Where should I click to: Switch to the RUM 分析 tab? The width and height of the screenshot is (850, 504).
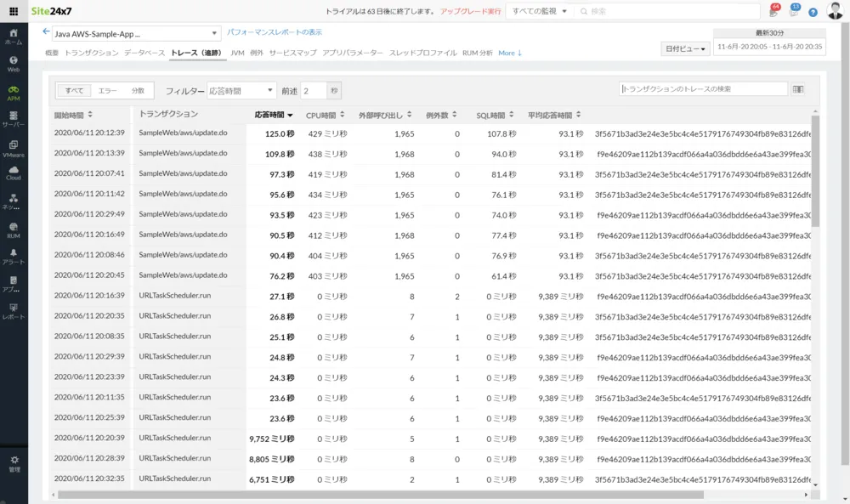coord(478,53)
